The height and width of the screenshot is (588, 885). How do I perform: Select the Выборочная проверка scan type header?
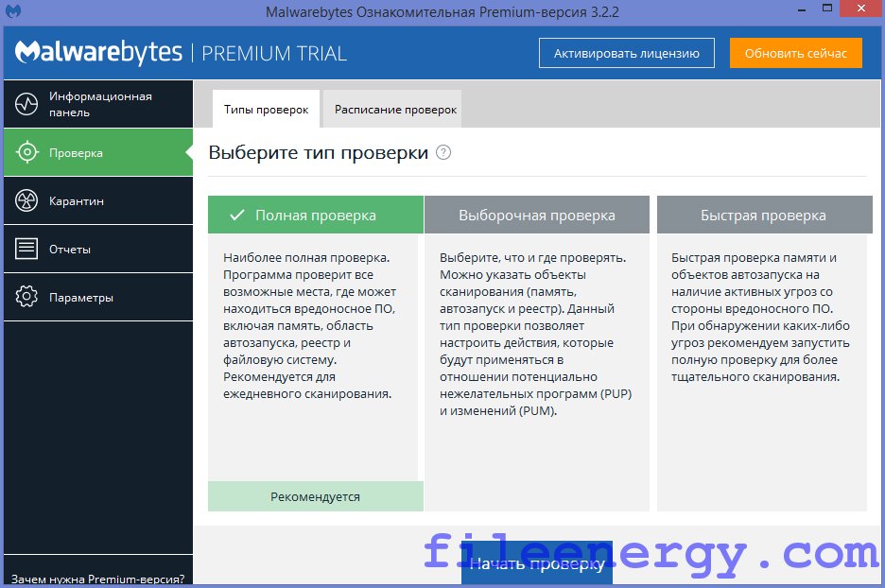click(x=537, y=215)
